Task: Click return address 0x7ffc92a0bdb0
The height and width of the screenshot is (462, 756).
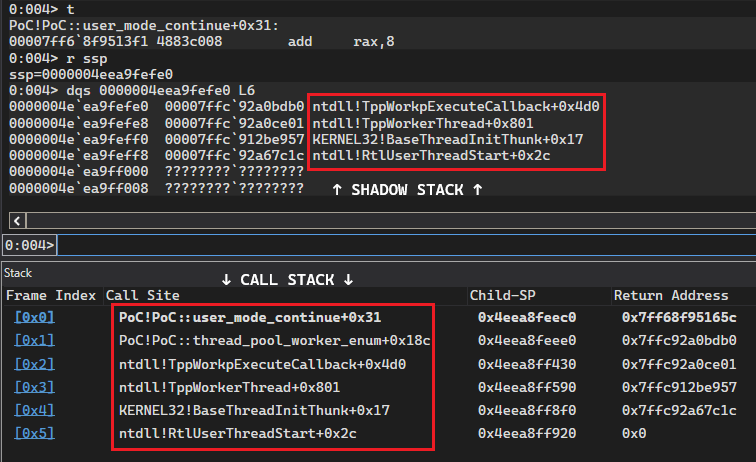Action: point(679,340)
